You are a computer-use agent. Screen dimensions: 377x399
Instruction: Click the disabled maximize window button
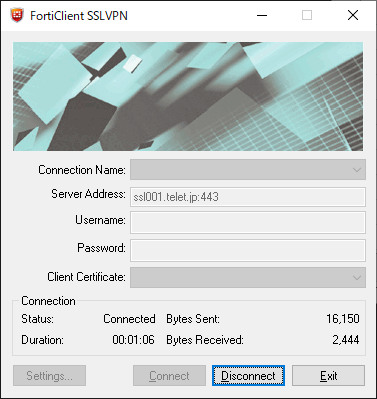pyautogui.click(x=307, y=15)
